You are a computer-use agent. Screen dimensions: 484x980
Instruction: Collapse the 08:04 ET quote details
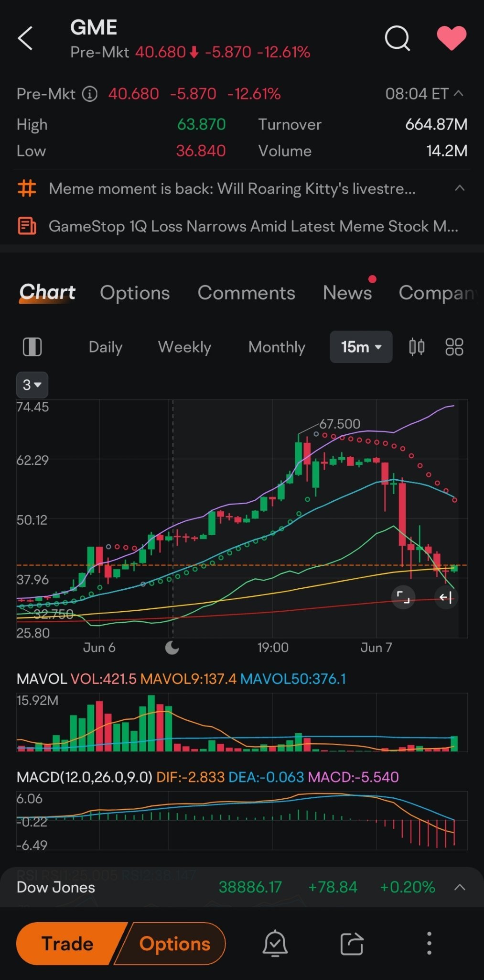tap(459, 93)
